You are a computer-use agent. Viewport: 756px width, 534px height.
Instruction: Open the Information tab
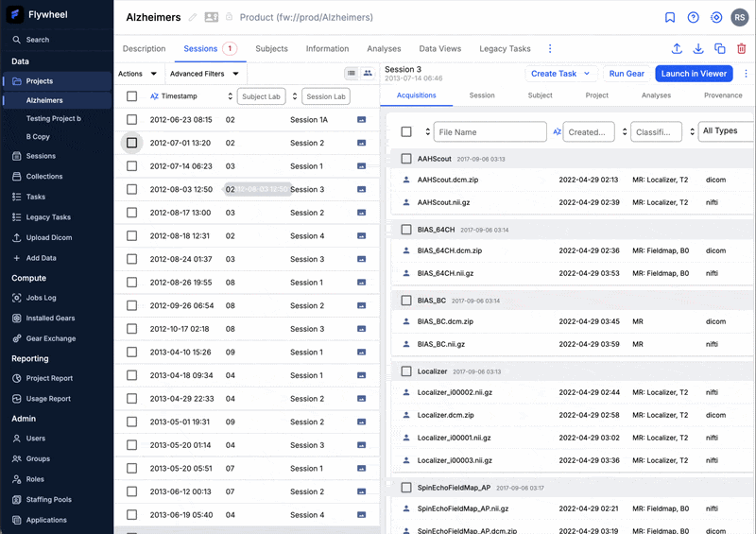327,49
